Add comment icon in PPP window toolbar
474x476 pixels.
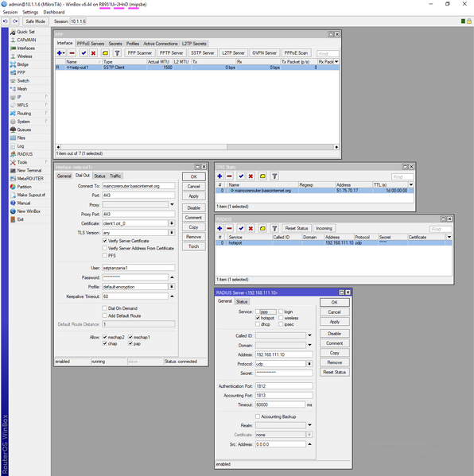point(105,53)
